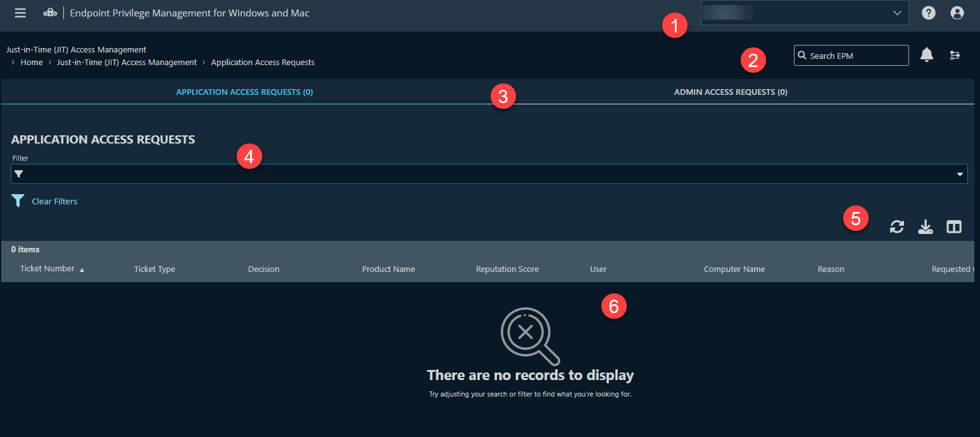Sort by Product Name column

pyautogui.click(x=389, y=269)
